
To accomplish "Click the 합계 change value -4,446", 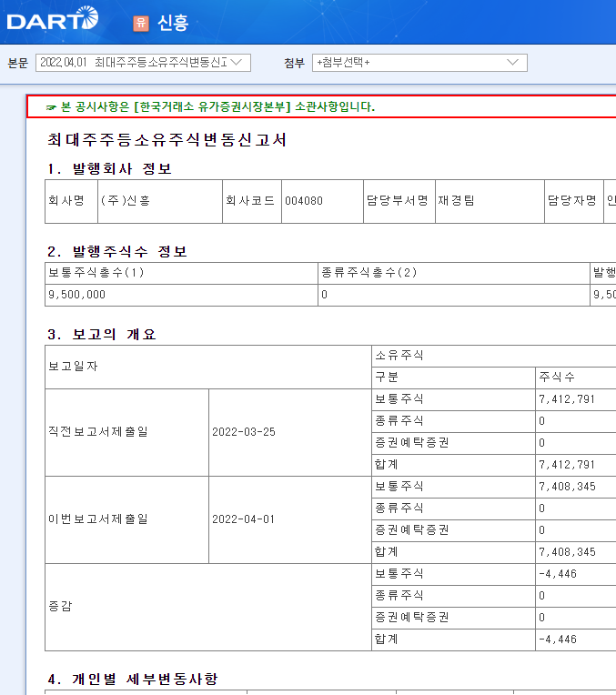I will point(558,640).
